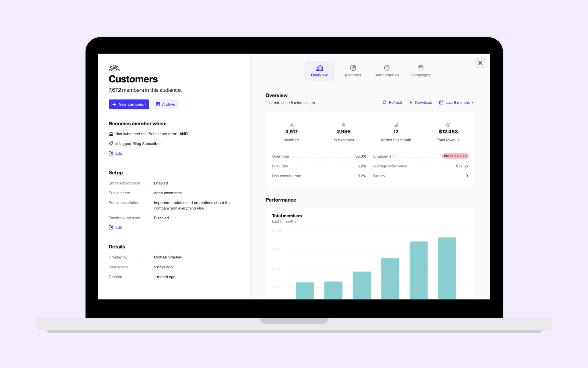Click the Edit link under membership criteria
This screenshot has width=588, height=368.
pyautogui.click(x=118, y=153)
